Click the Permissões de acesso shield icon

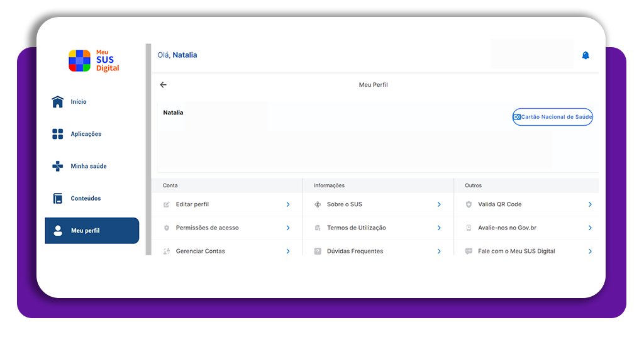coord(166,228)
